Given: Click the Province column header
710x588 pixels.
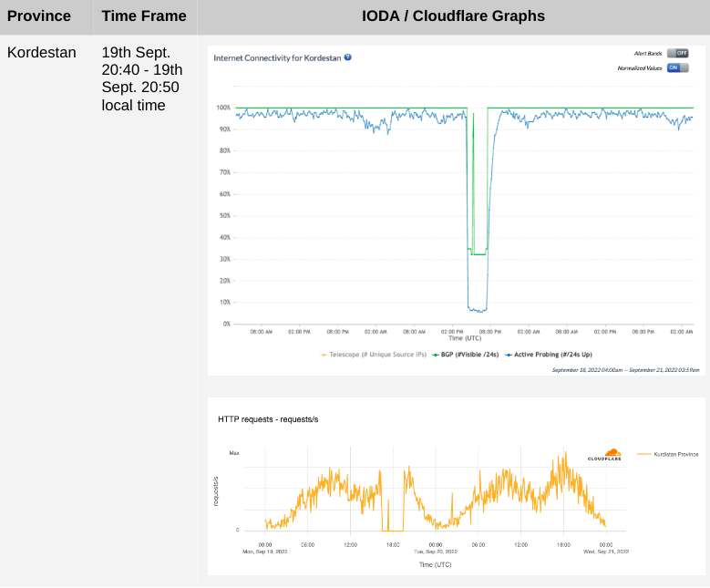Looking at the screenshot, I should click(39, 15).
